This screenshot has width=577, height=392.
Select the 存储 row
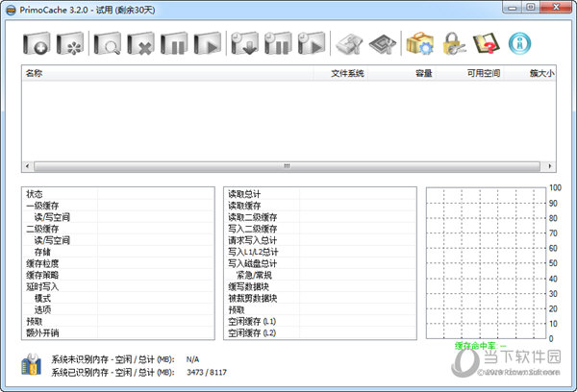coord(118,252)
